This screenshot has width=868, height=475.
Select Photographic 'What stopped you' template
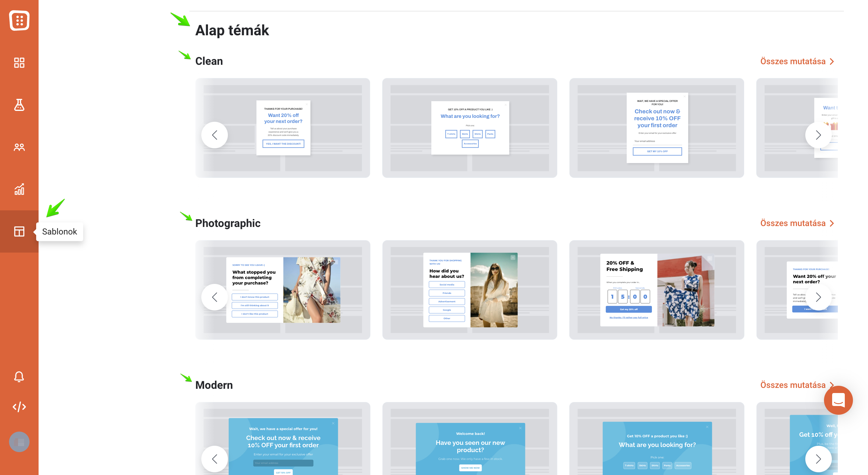pos(283,290)
